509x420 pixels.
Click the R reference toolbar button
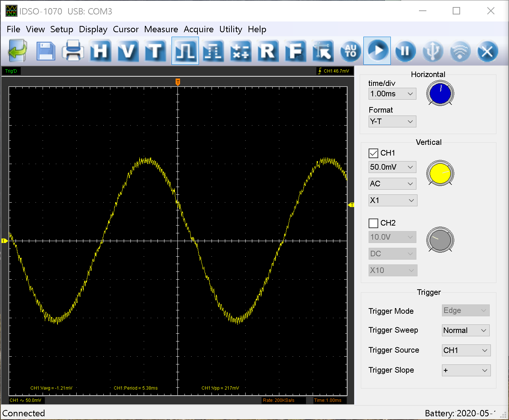(x=268, y=51)
